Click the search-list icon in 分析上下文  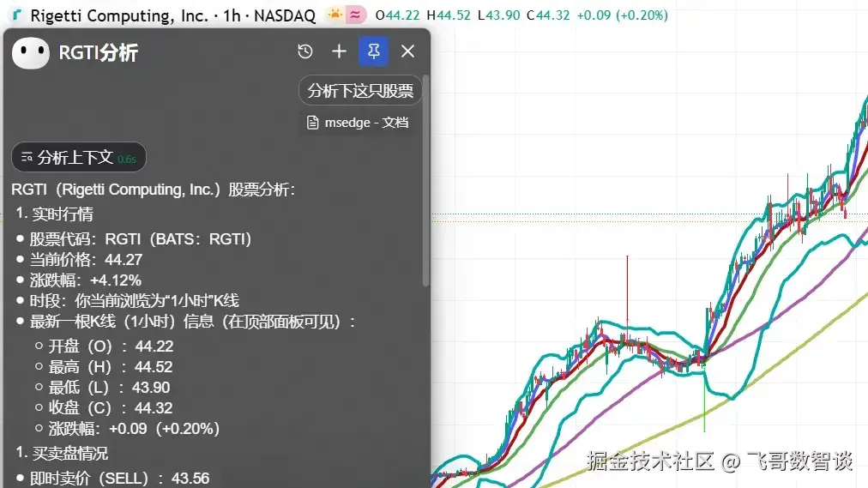[x=27, y=158]
